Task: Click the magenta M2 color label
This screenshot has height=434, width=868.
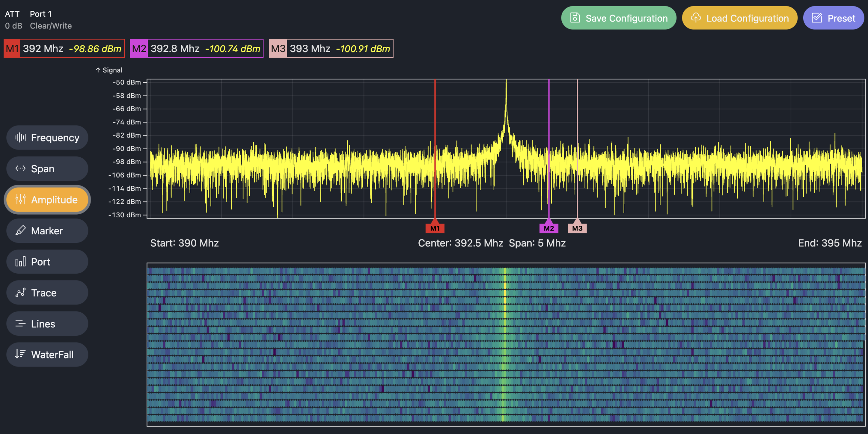Action: pyautogui.click(x=139, y=48)
